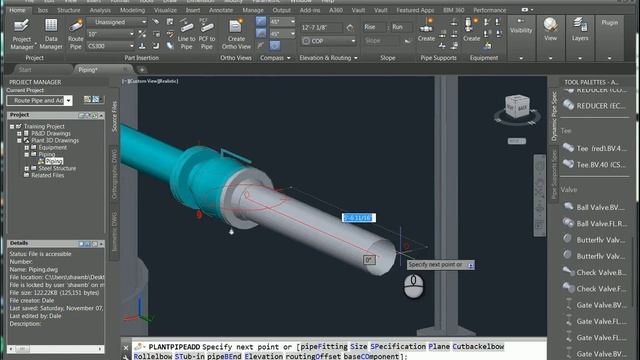
Task: Click first icon beside Current Project dropdown
Action: pyautogui.click(x=87, y=99)
